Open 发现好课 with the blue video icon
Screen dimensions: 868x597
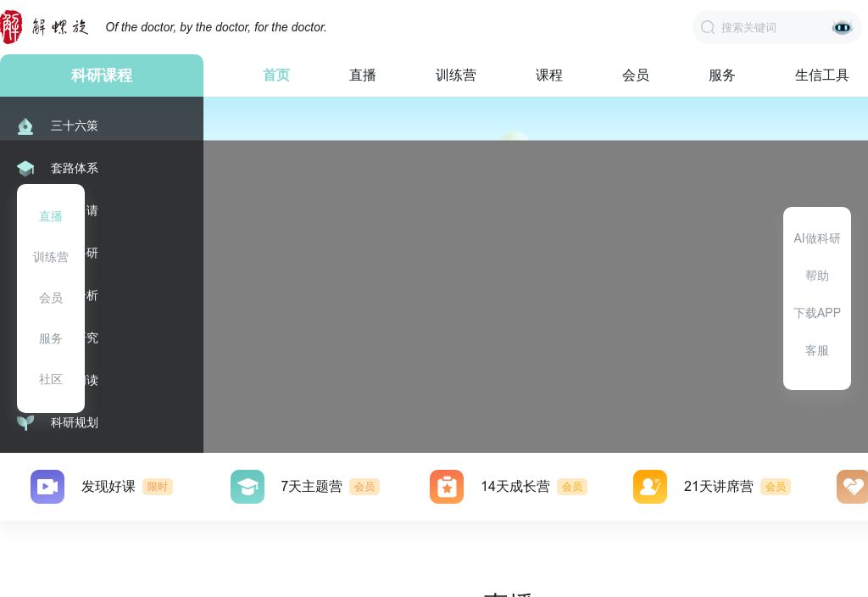[47, 487]
